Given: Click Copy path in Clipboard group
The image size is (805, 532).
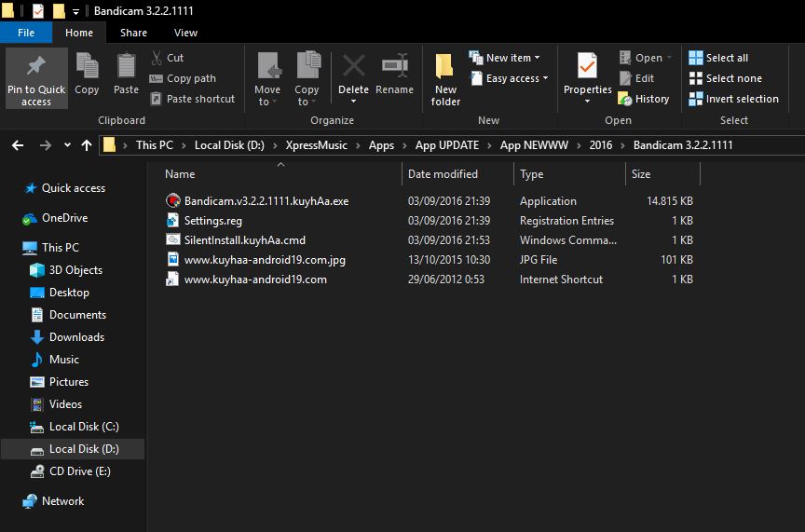Looking at the screenshot, I should pos(183,78).
